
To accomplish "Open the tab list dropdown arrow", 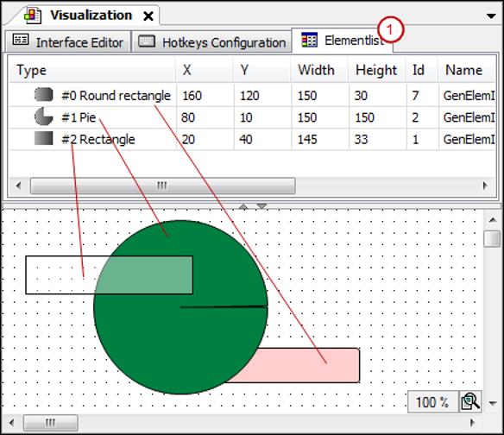I will [491, 16].
